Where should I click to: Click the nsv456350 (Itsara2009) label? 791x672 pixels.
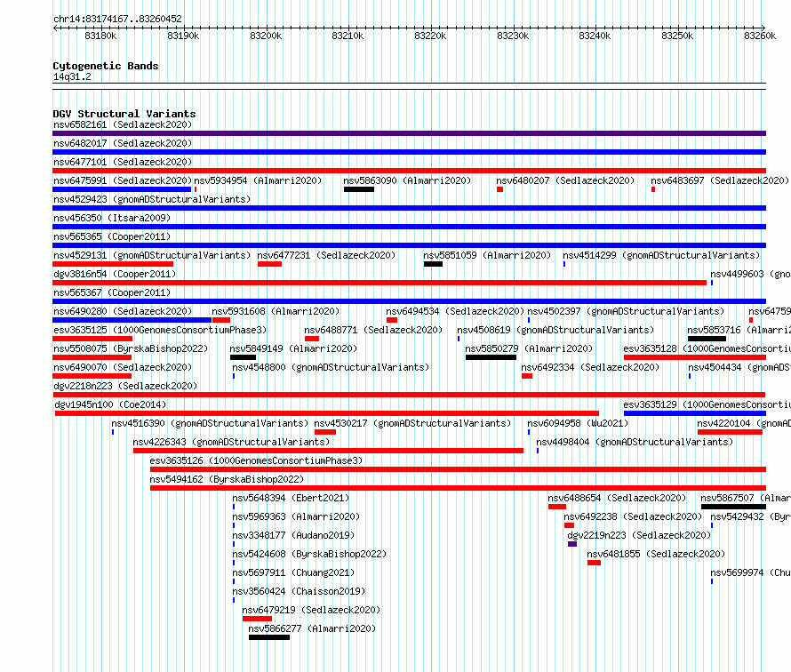tap(112, 218)
